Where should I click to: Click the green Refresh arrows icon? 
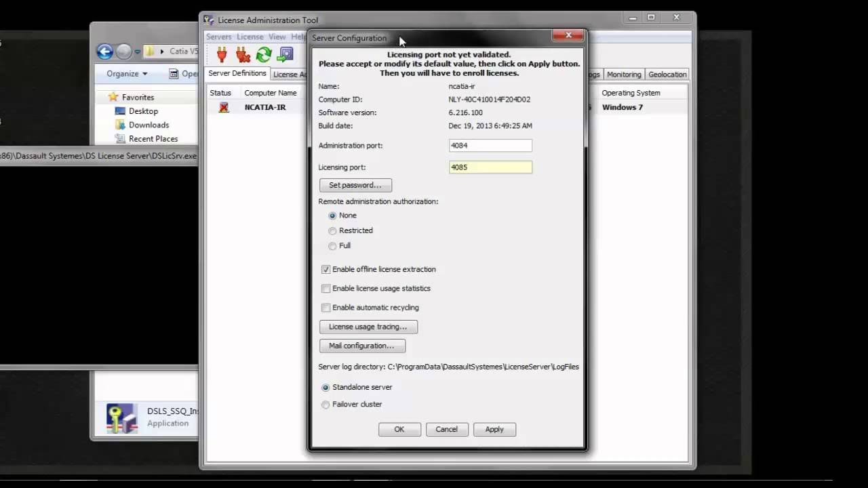(264, 54)
